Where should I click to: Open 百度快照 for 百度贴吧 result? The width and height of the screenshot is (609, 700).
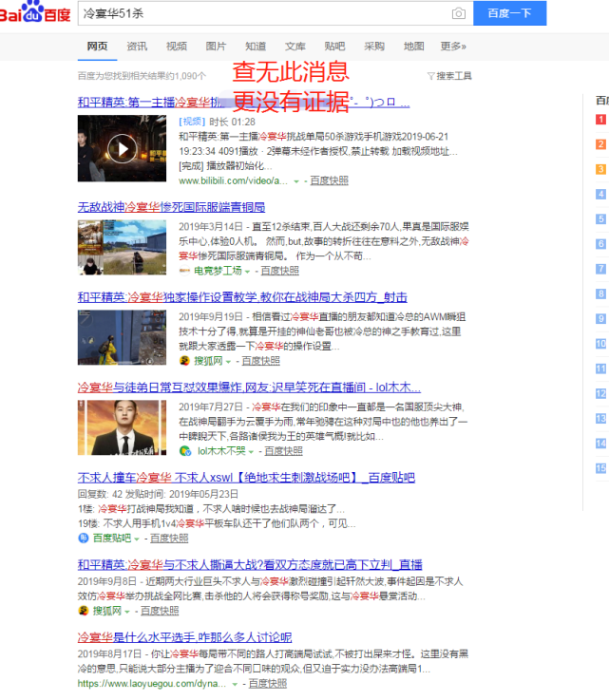[169, 539]
